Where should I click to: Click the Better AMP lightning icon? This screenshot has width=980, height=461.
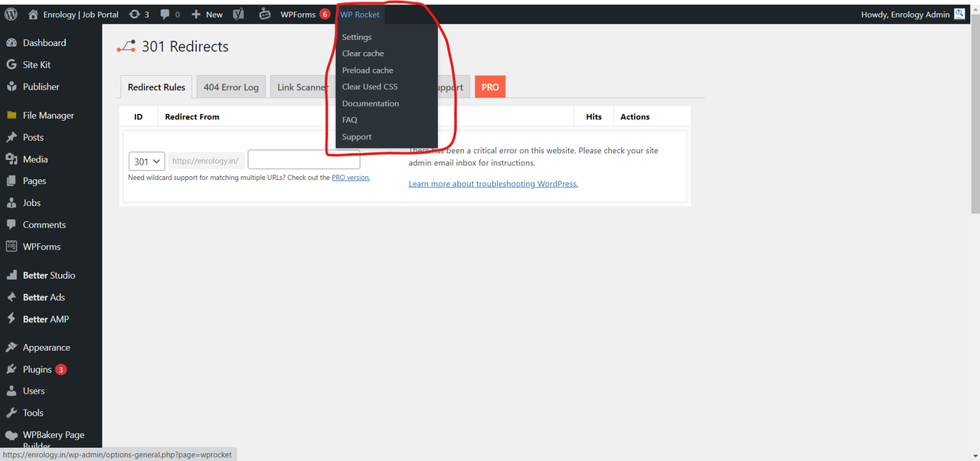[11, 319]
